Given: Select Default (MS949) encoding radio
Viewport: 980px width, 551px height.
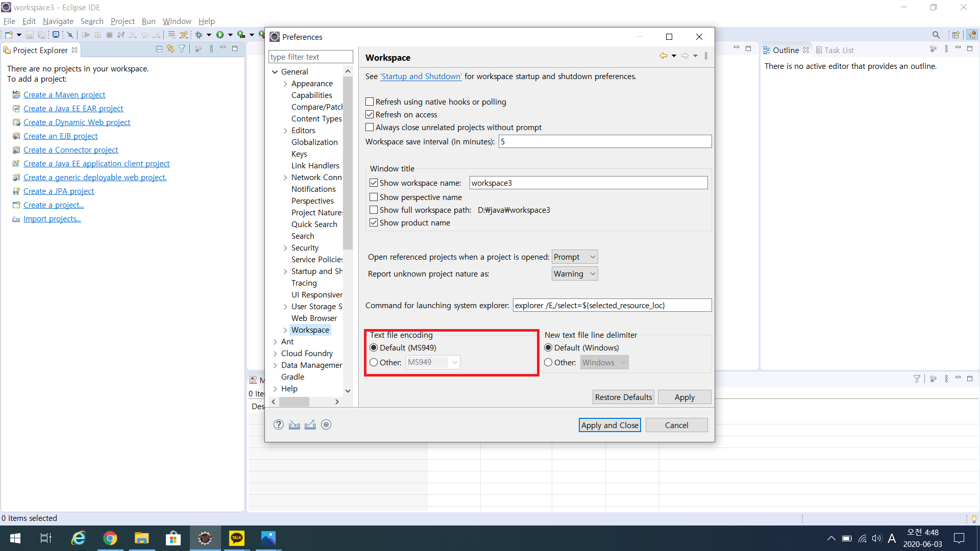Looking at the screenshot, I should (x=374, y=347).
